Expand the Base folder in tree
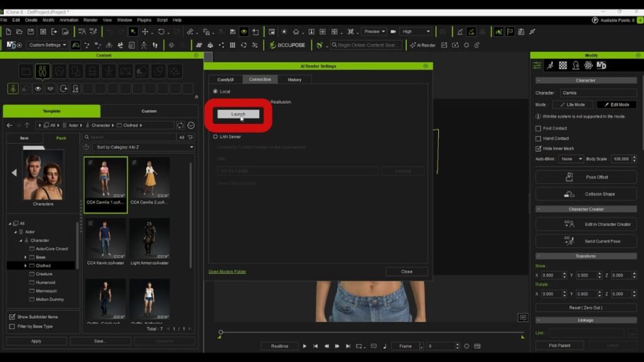644x362 pixels. pyautogui.click(x=25, y=257)
